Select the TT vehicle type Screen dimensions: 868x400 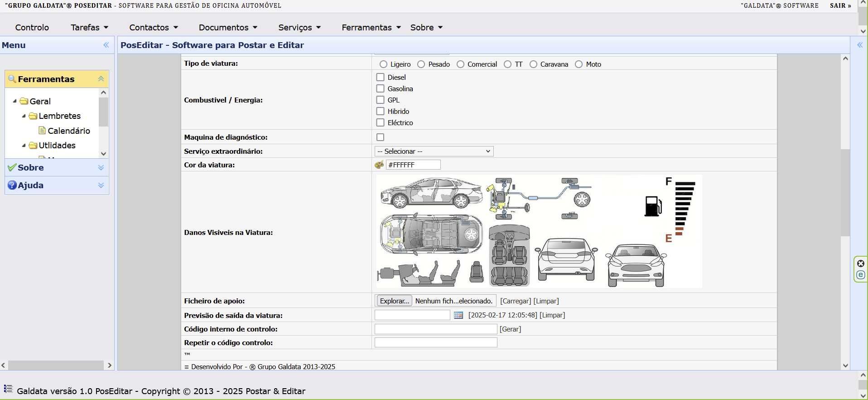tap(507, 64)
